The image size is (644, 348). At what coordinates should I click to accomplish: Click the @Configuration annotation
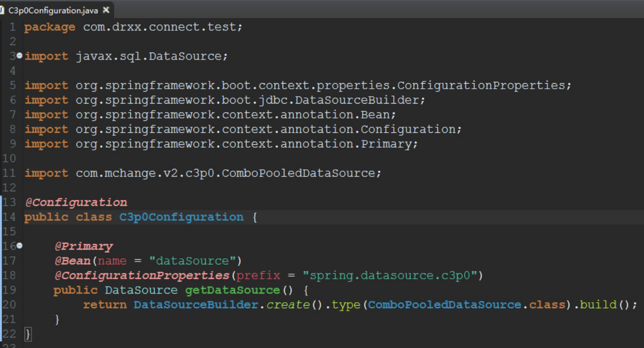click(76, 202)
